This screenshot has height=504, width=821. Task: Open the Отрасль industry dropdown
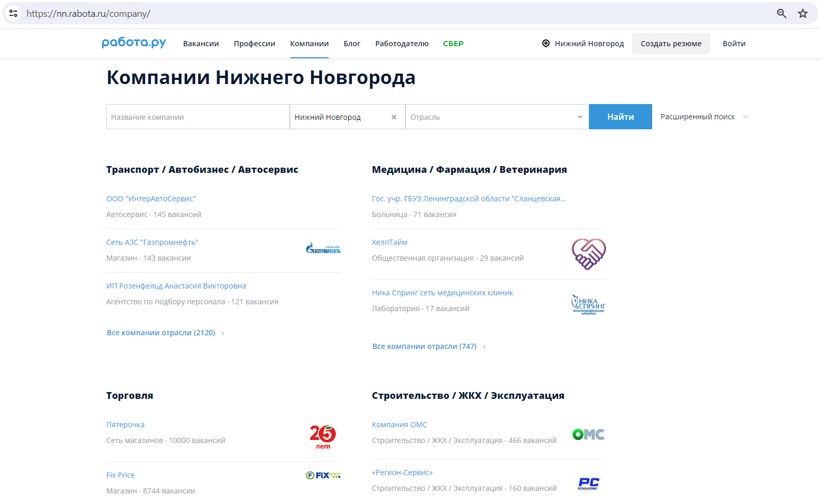point(496,117)
